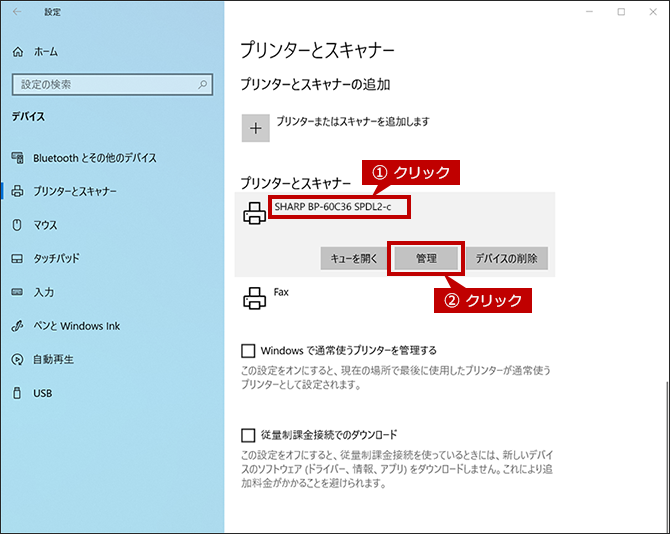Click the Home house icon
The height and width of the screenshot is (534, 670).
pos(18,52)
